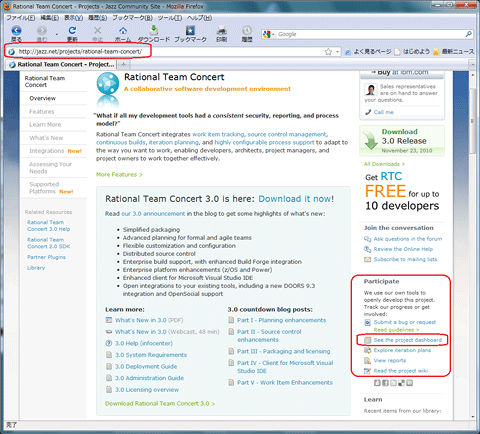
Task: Select What's New in the left sidebar
Action: pos(46,138)
